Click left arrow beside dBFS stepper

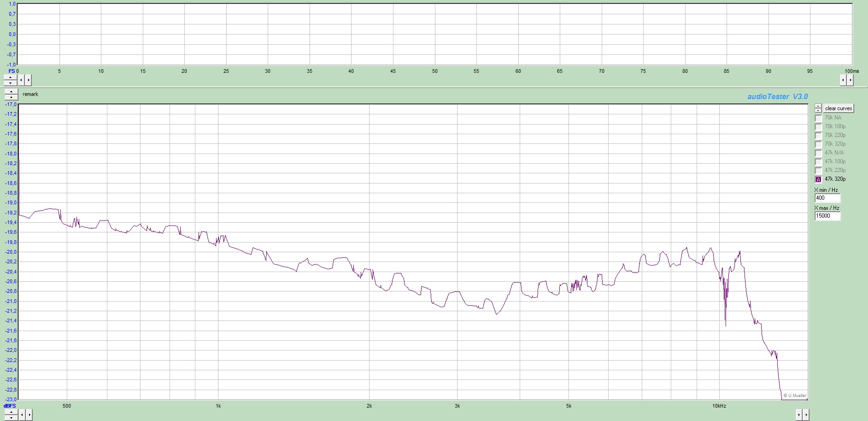coord(21,415)
